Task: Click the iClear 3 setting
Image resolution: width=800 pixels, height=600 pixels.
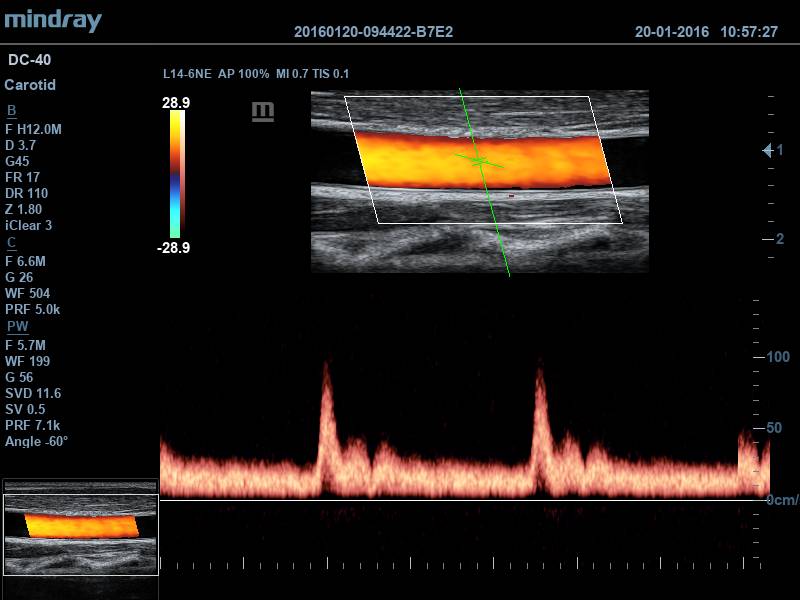Action: [28, 225]
